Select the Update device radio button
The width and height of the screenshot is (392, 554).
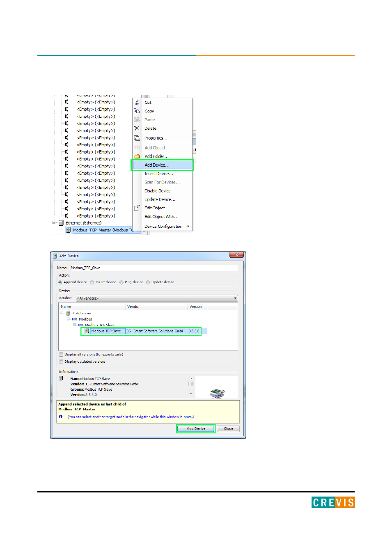pyautogui.click(x=148, y=282)
